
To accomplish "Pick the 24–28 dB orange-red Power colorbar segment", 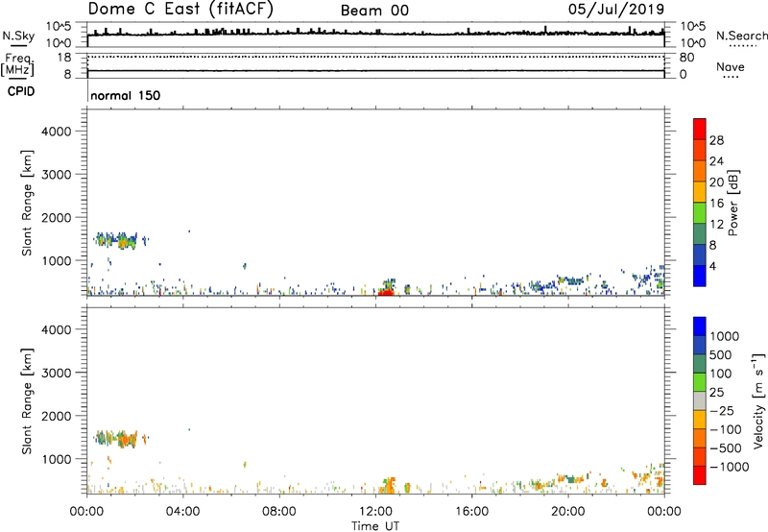I will (700, 150).
